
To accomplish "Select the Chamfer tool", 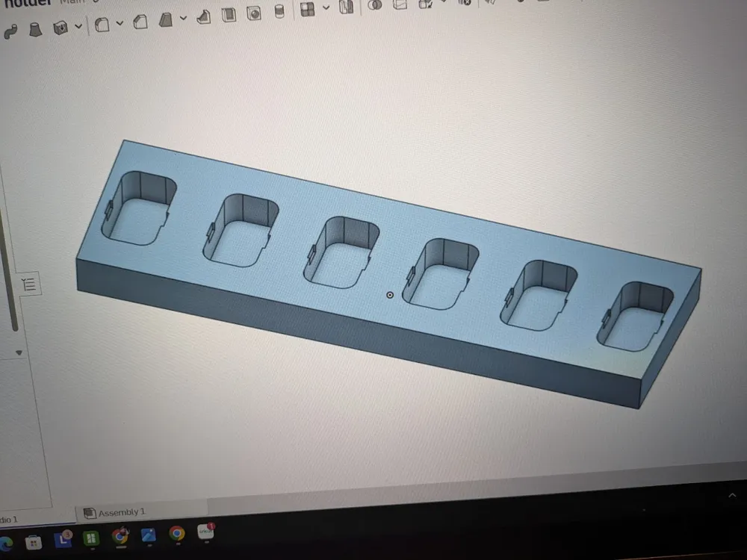I will pyautogui.click(x=140, y=22).
